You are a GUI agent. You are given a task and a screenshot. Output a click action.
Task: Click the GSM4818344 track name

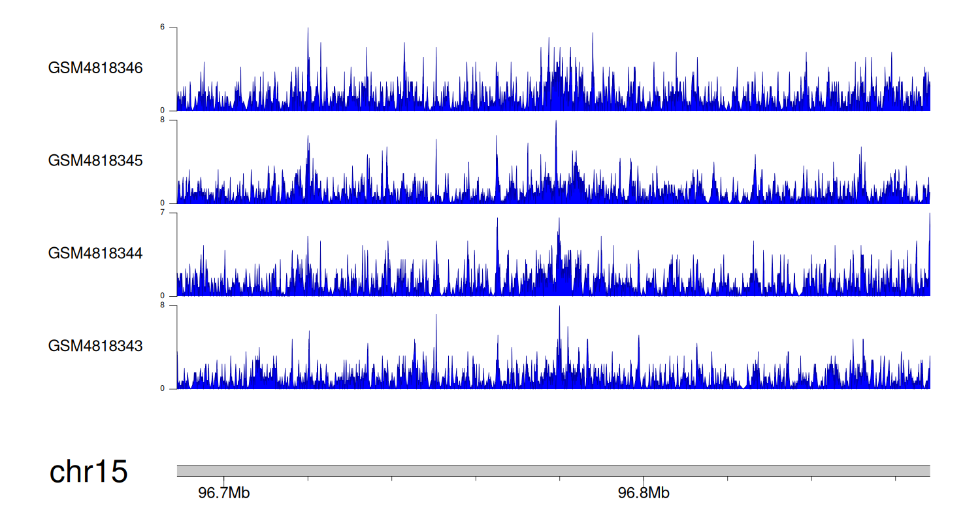coord(95,253)
